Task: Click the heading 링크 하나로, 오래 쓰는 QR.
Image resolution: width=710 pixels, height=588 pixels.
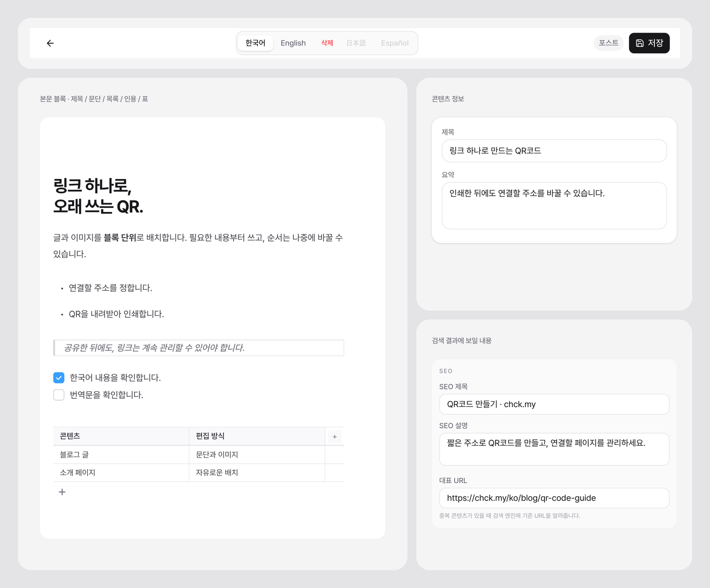Action: 99,196
